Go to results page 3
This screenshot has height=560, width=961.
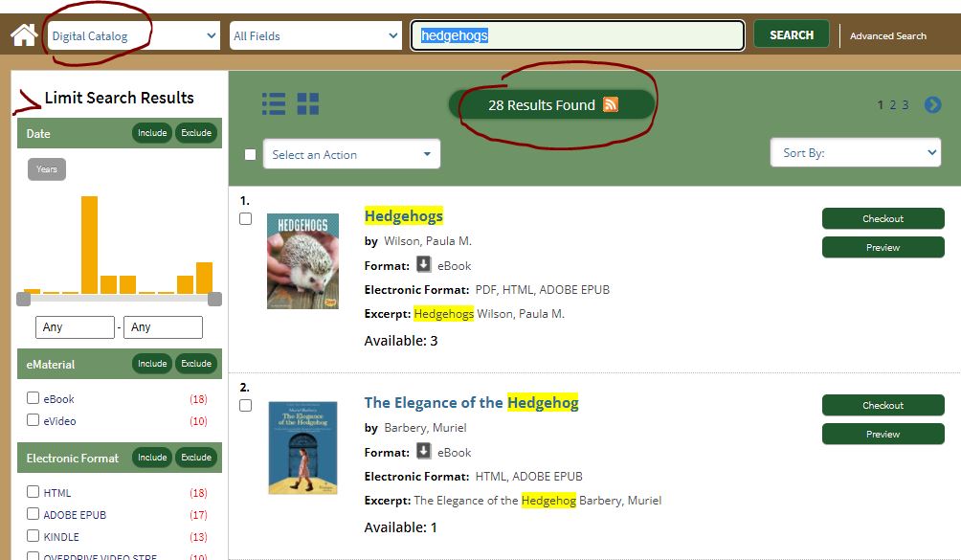[x=905, y=104]
